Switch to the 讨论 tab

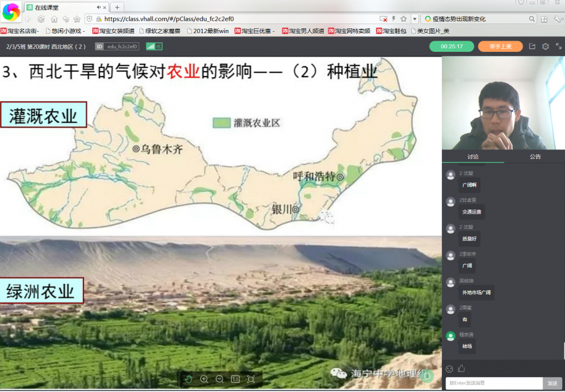473,157
